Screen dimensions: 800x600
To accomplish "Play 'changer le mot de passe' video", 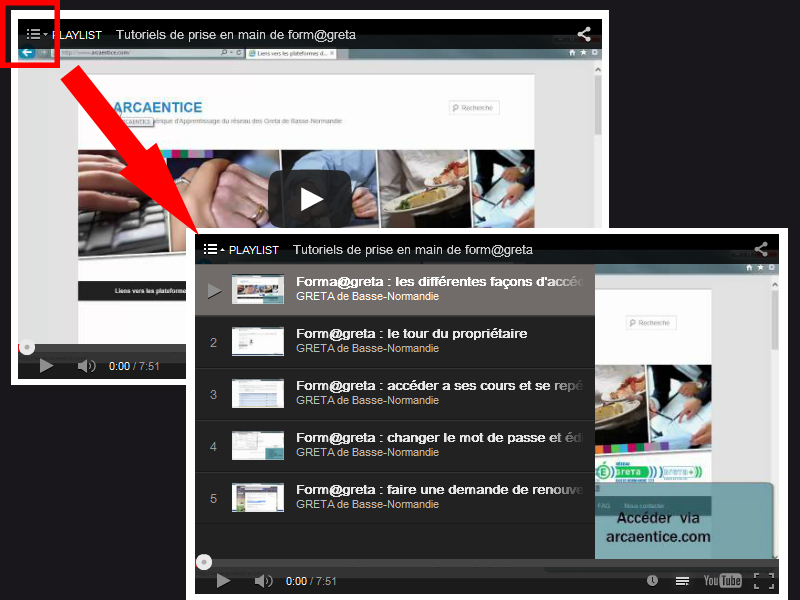I will pos(395,446).
